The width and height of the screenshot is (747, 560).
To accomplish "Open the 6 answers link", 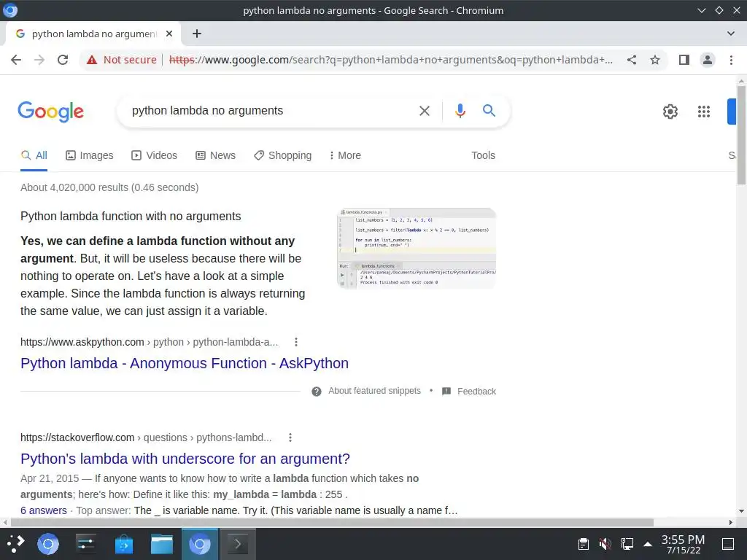I will click(43, 510).
